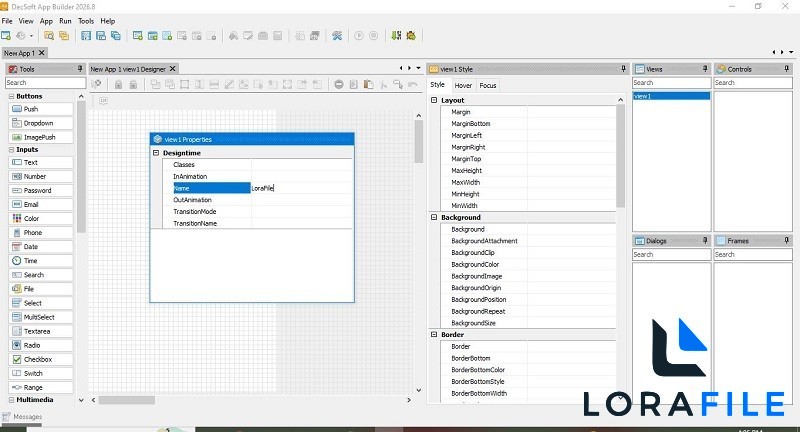Select the Date input tool

[x=41, y=247]
